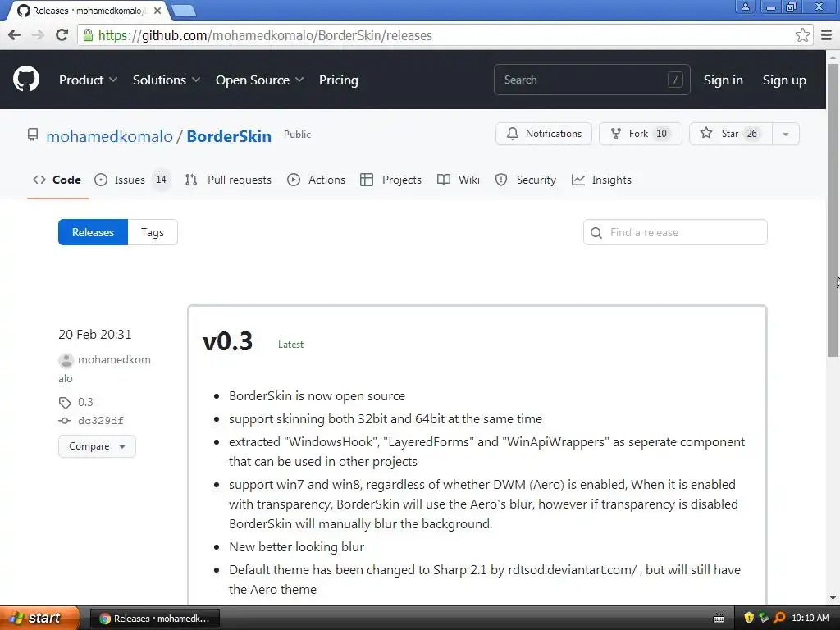Click the Find a release field
Screen dimensions: 840x630
(675, 232)
